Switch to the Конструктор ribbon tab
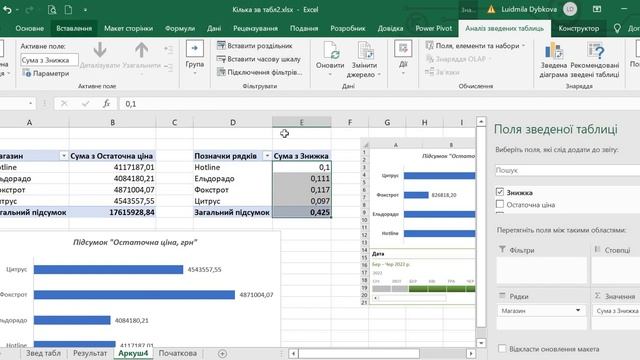This screenshot has height=360, width=640. tap(579, 28)
